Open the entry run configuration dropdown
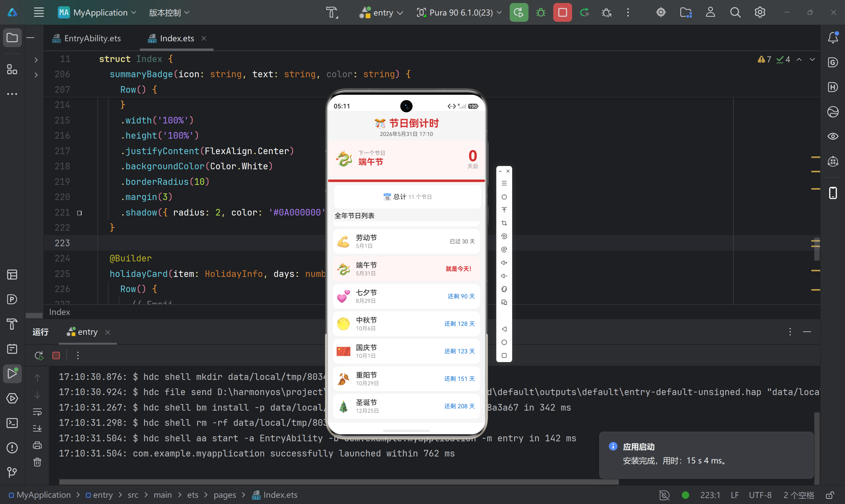This screenshot has width=845, height=504. [381, 13]
